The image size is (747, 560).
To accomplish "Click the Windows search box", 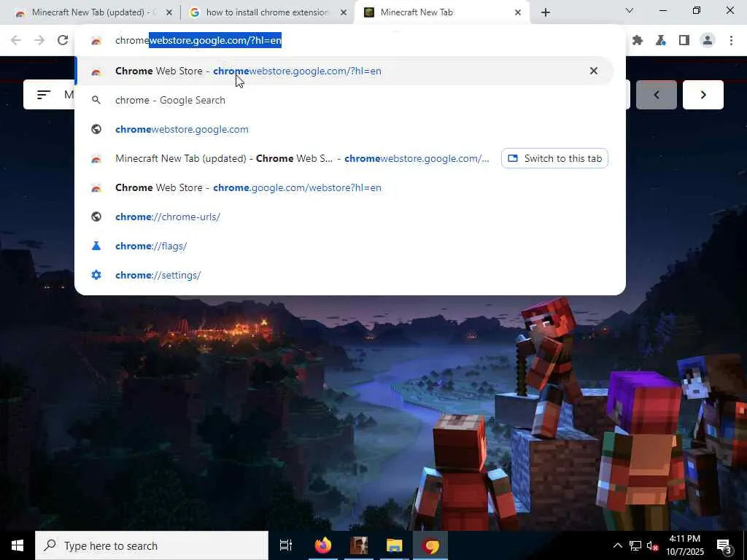I will 152,545.
